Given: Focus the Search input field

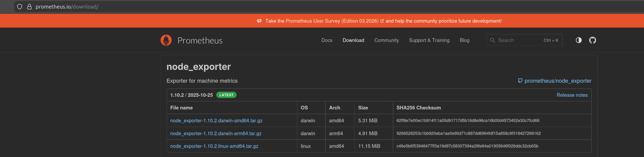Looking at the screenshot, I should pos(518,40).
